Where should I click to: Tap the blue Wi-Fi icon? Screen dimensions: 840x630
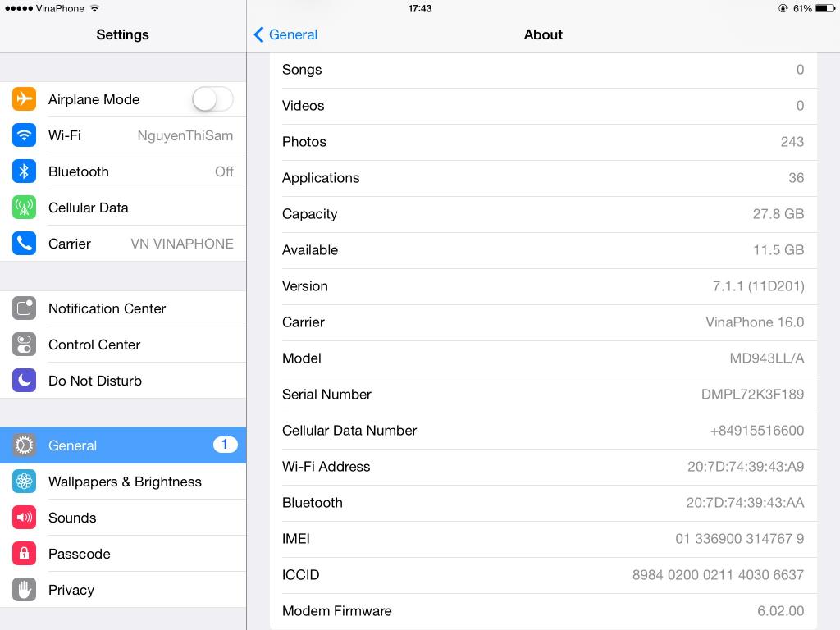[x=24, y=135]
